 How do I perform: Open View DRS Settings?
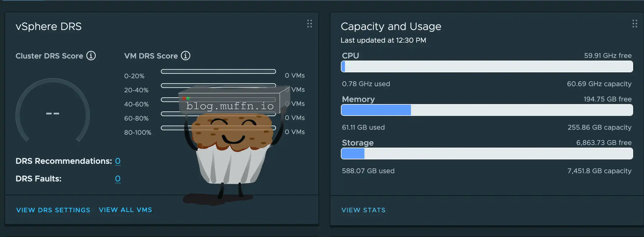(53, 210)
